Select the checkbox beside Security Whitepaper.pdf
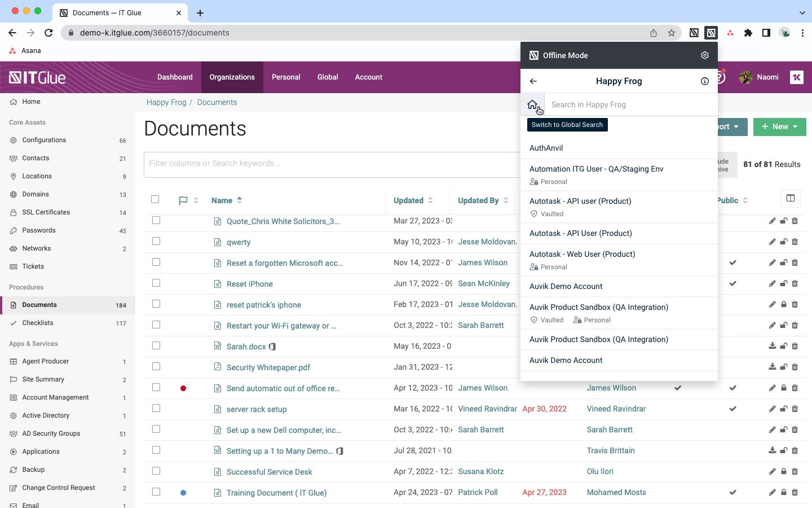The height and width of the screenshot is (508, 812). [156, 366]
